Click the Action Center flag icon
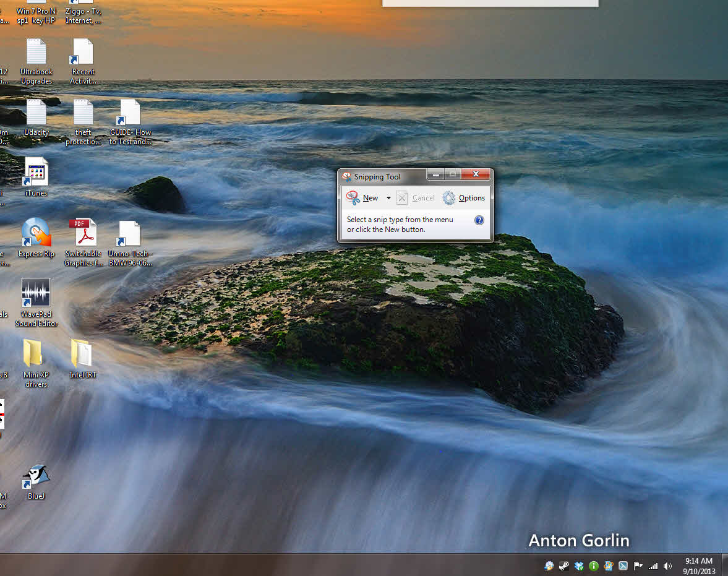The image size is (728, 576). (x=638, y=565)
